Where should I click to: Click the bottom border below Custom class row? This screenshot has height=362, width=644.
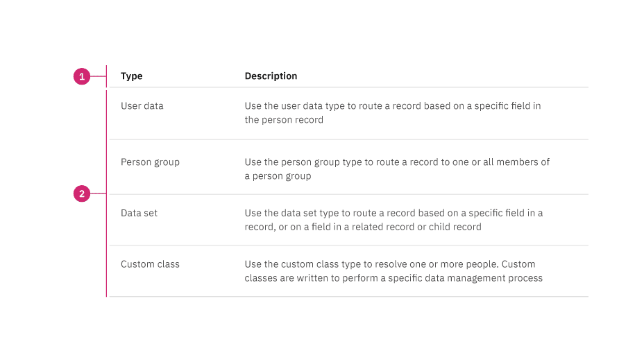coord(347,297)
